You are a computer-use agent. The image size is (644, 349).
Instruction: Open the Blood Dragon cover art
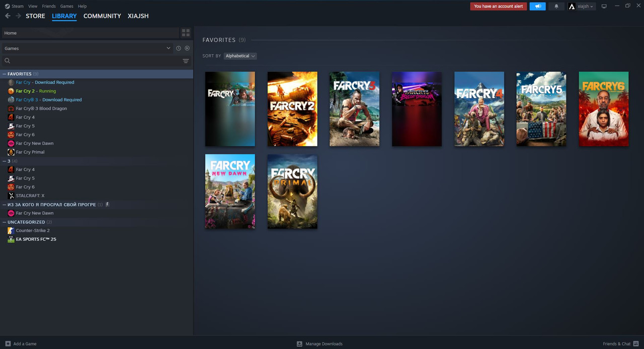tap(417, 109)
